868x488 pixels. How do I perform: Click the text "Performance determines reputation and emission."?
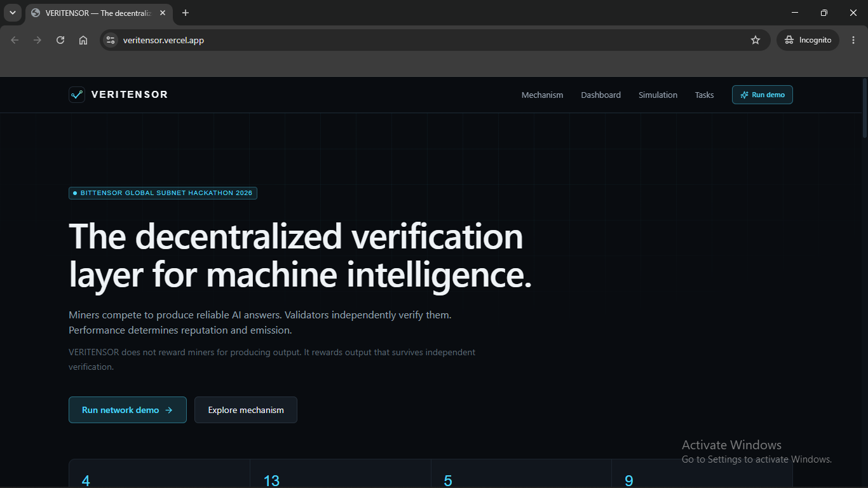coord(180,330)
